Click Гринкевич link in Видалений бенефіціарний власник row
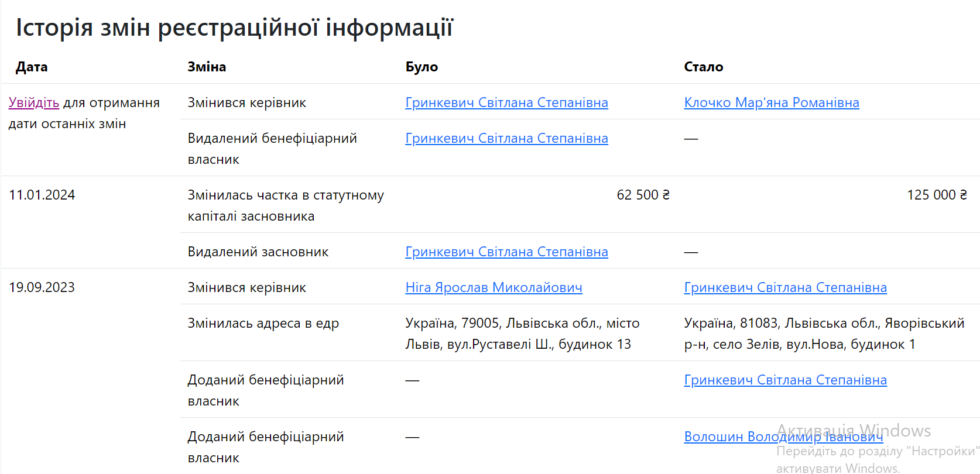 pos(506,139)
